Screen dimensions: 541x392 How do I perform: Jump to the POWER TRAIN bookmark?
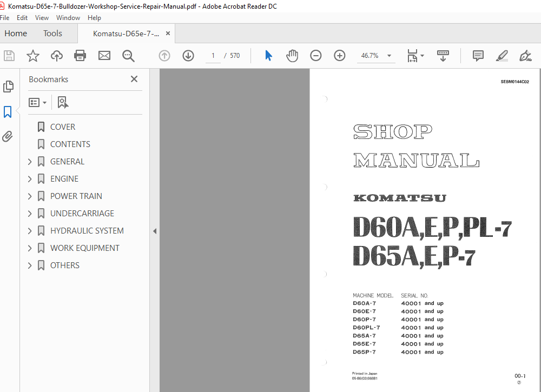76,196
